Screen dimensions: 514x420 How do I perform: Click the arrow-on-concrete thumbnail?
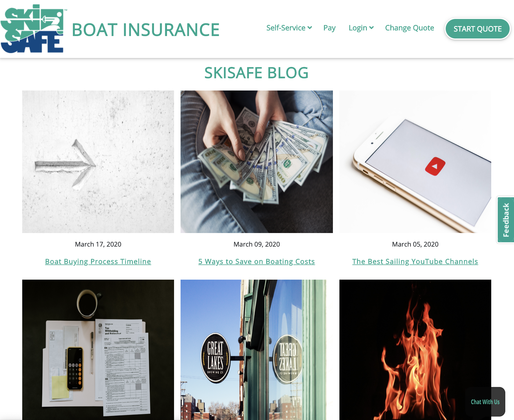coord(98,162)
